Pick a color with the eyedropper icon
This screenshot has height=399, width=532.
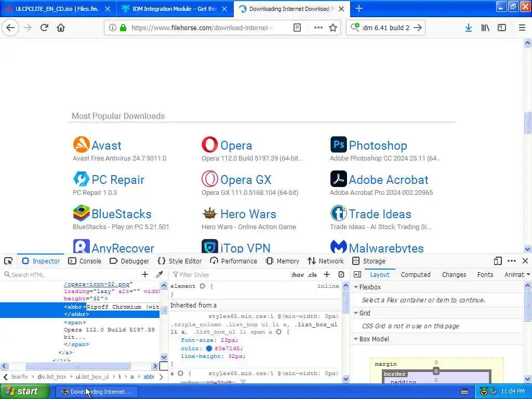[159, 274]
